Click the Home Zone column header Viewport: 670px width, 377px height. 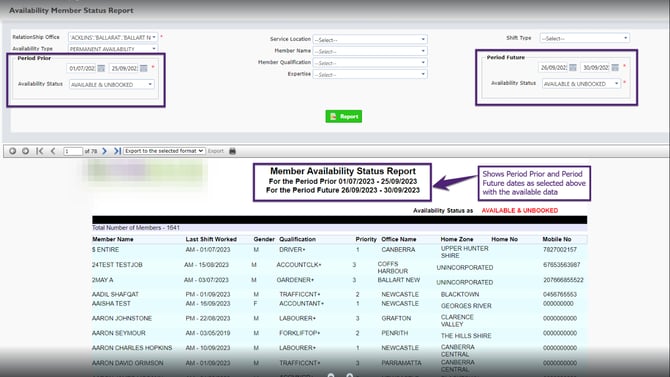coord(457,239)
